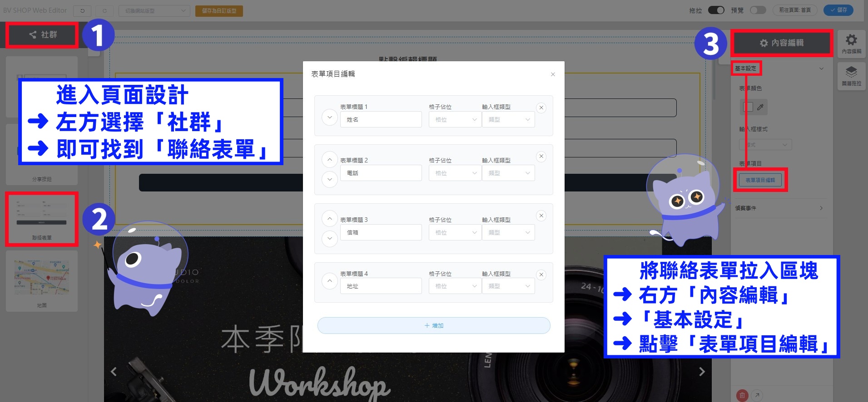Collapse the 基本設定 section chevron

[821, 69]
